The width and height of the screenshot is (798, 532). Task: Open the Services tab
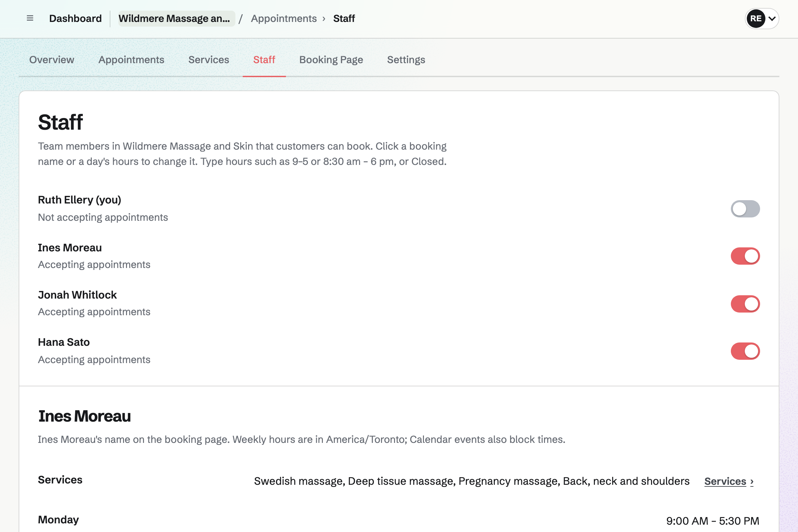pyautogui.click(x=209, y=60)
